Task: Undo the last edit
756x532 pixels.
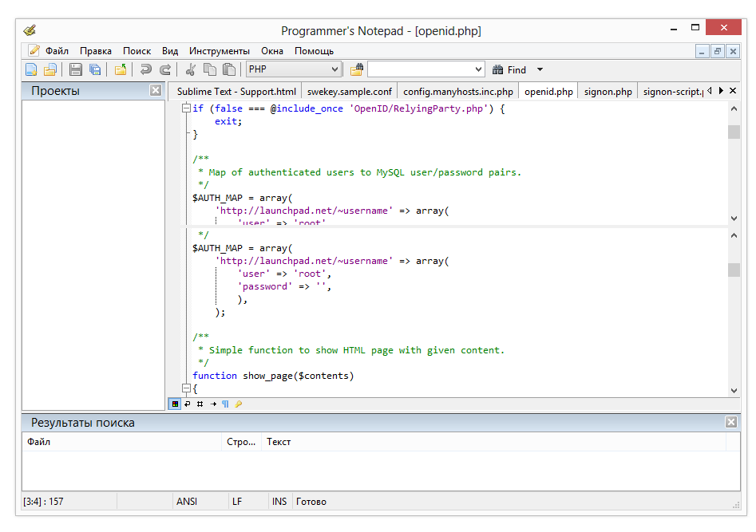Action: click(145, 69)
